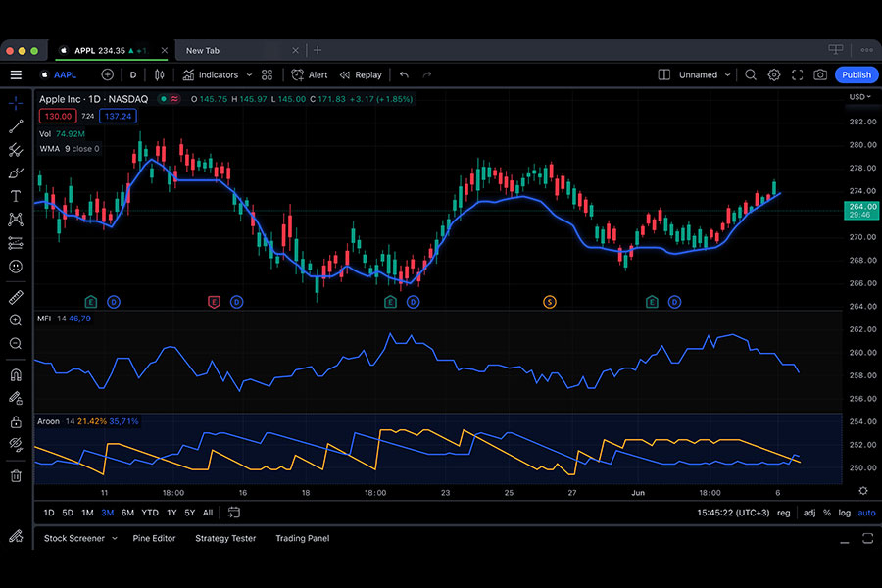Toggle percent scale
Screen dimensions: 882x588
pyautogui.click(x=827, y=513)
